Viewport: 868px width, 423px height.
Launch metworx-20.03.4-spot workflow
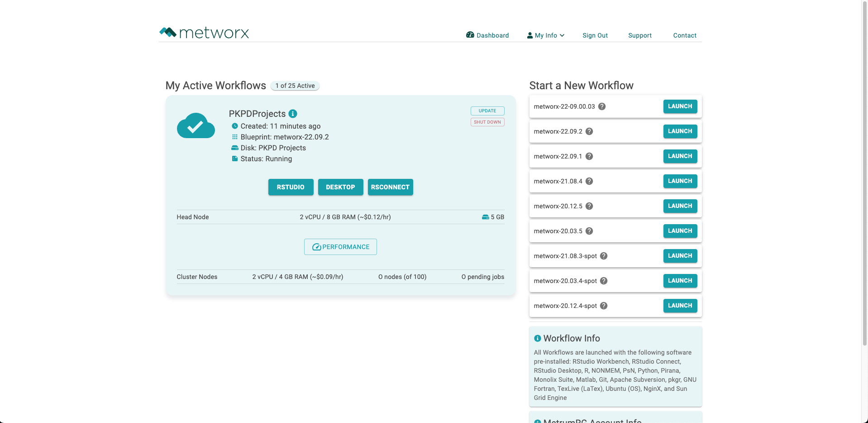pos(680,281)
